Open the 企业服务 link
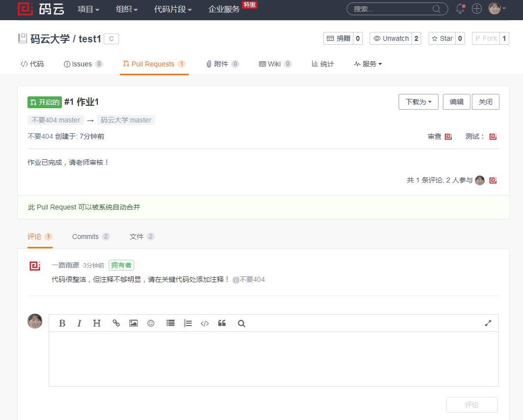523x420 pixels. (224, 9)
